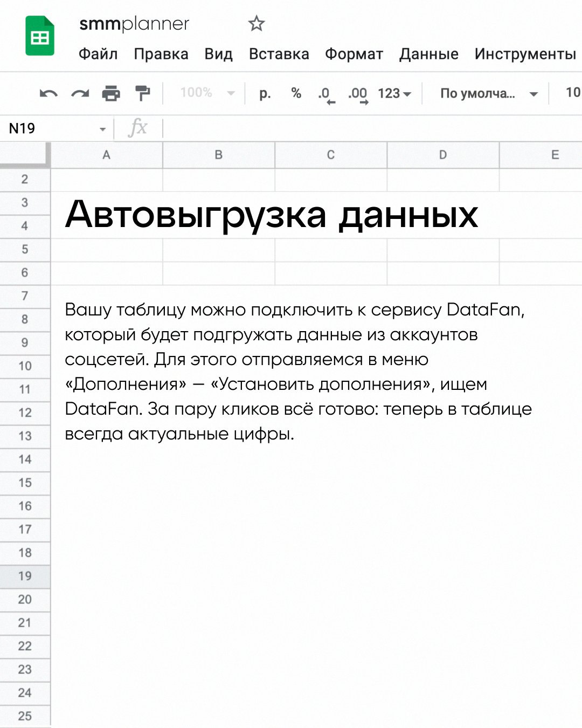
Task: Open the Данные menu
Action: 428,54
